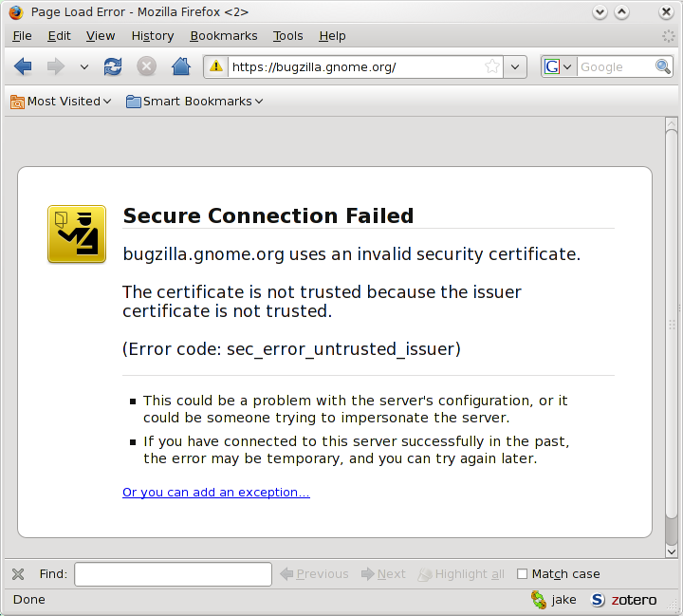This screenshot has width=683, height=616.
Task: Click the Highlight all button
Action: (461, 574)
